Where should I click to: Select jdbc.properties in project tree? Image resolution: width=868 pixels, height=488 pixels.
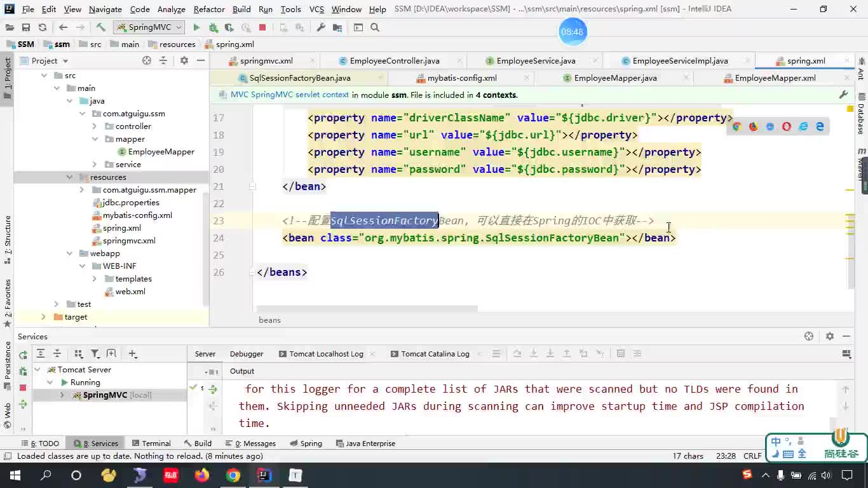click(x=130, y=203)
